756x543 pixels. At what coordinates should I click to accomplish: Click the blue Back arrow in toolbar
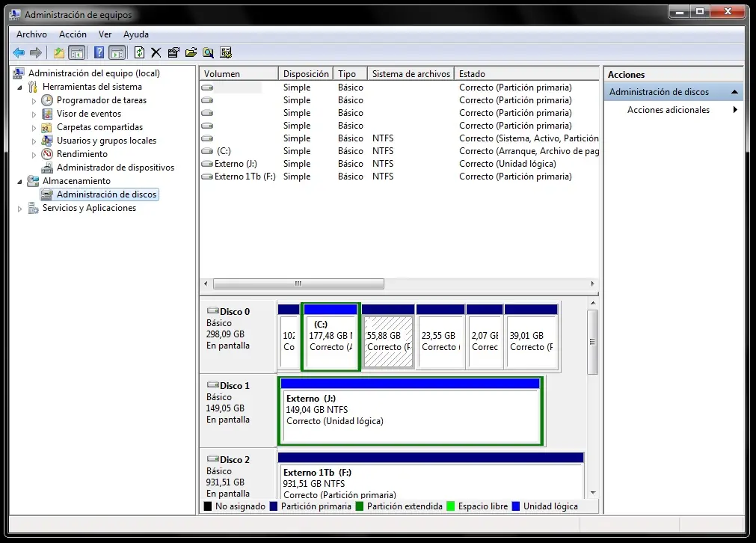19,52
